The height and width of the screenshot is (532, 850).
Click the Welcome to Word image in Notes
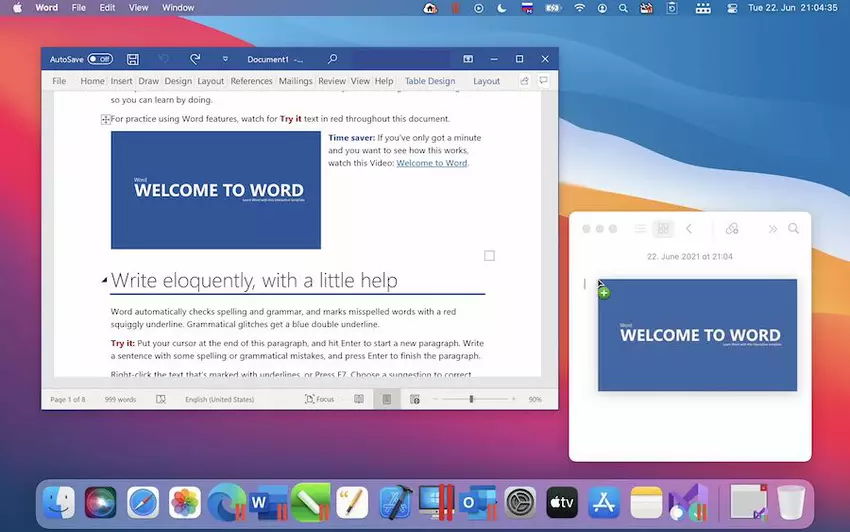[697, 335]
